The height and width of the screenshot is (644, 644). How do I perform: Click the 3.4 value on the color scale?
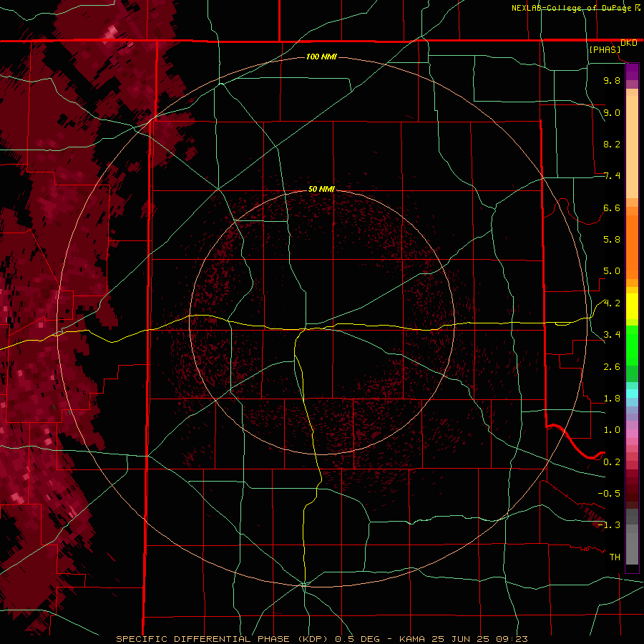(612, 335)
